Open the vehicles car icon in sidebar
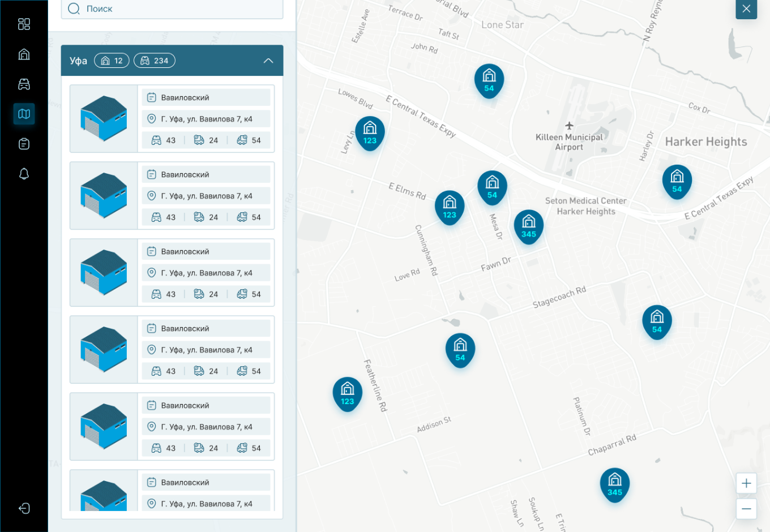770x532 pixels. (x=24, y=84)
